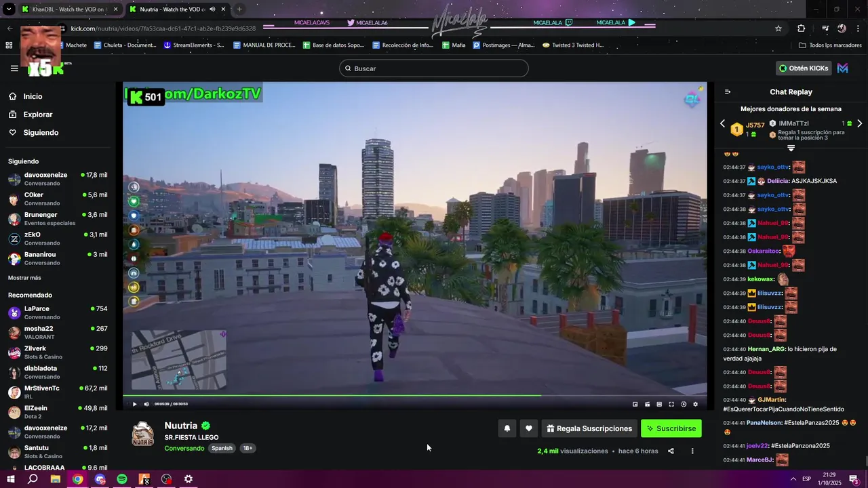Open zEkO followed channel
Screen dimensions: 868x488
pos(58,239)
